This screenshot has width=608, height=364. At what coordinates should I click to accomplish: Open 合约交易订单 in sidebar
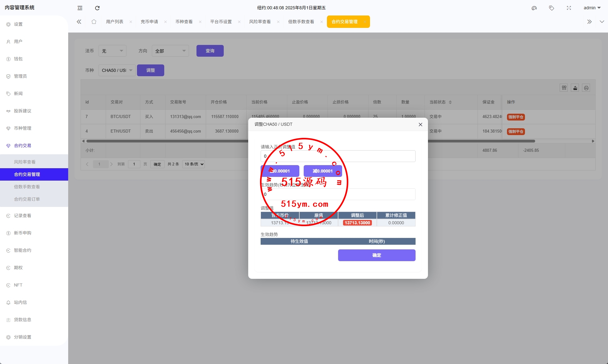pyautogui.click(x=27, y=199)
